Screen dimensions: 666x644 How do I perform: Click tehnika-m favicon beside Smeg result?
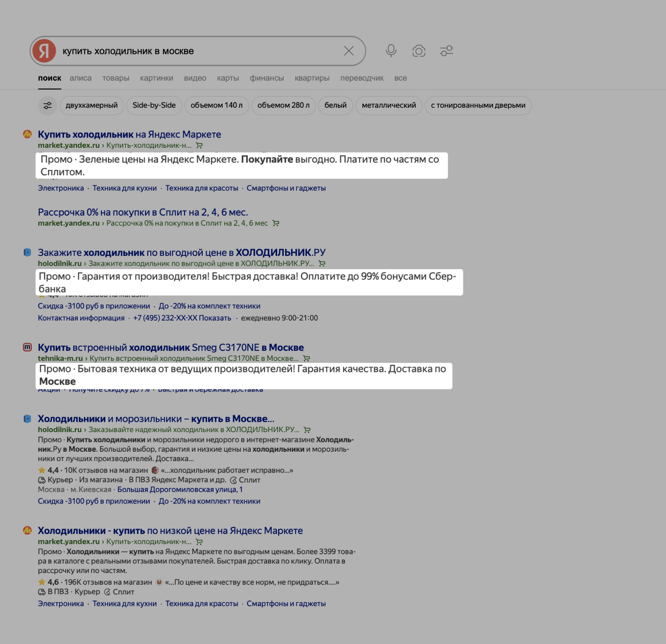point(27,347)
